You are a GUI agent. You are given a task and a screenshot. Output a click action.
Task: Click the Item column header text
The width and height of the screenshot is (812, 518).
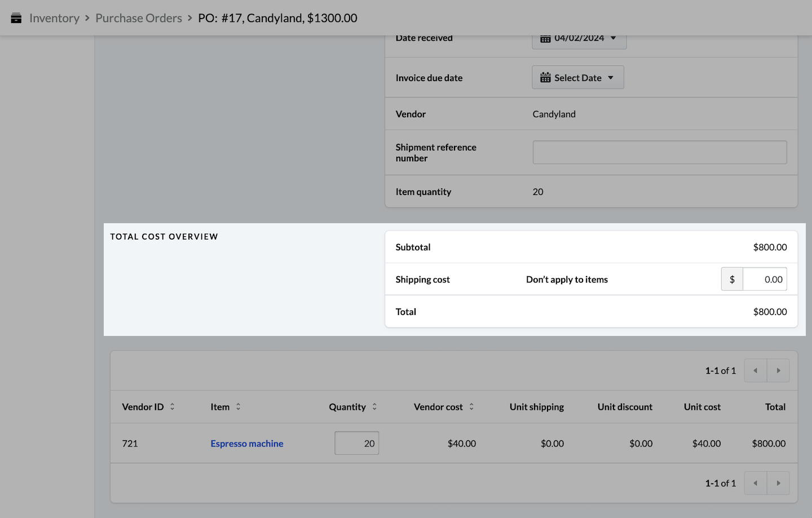[220, 407]
